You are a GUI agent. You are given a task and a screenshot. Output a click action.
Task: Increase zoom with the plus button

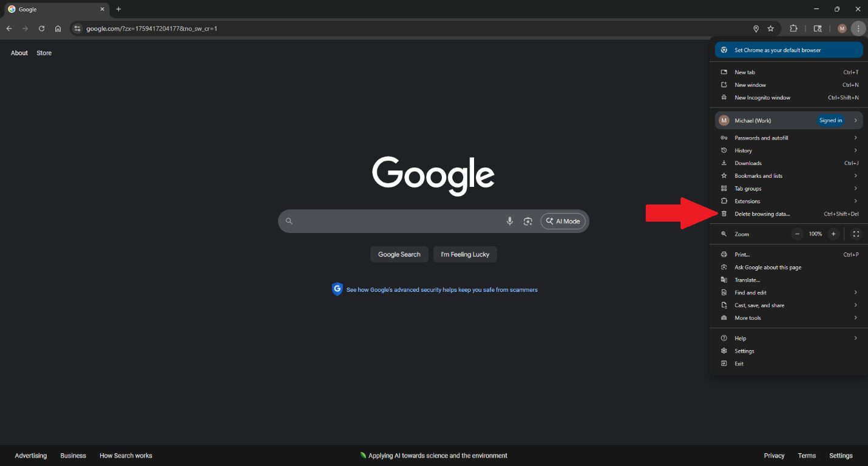(x=833, y=234)
